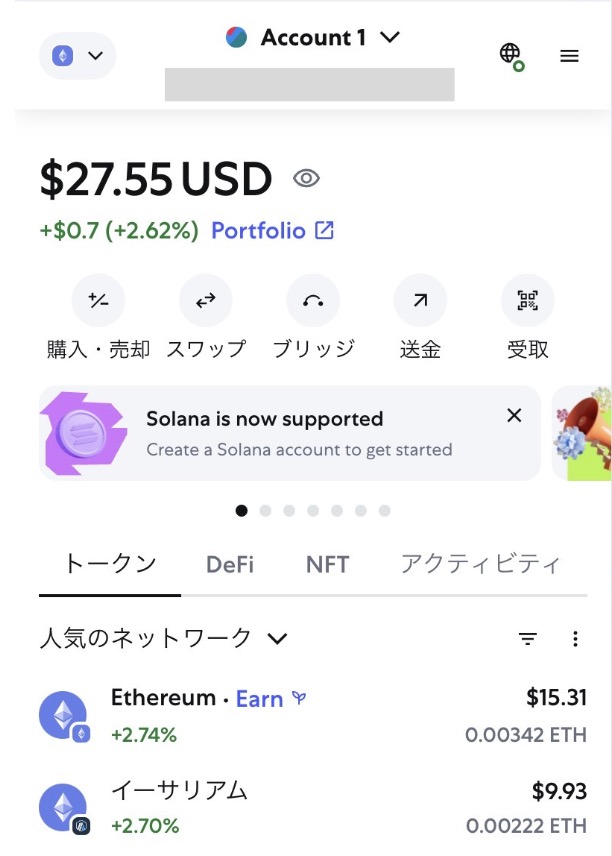Open the Swap (スワップ) icon
The height and width of the screenshot is (856, 612).
click(205, 301)
